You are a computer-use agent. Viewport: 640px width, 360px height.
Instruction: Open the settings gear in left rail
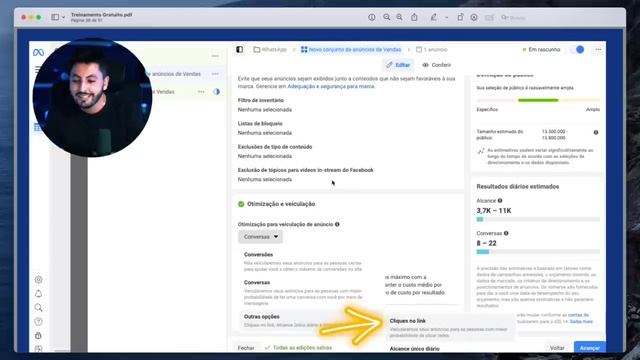coord(38,280)
